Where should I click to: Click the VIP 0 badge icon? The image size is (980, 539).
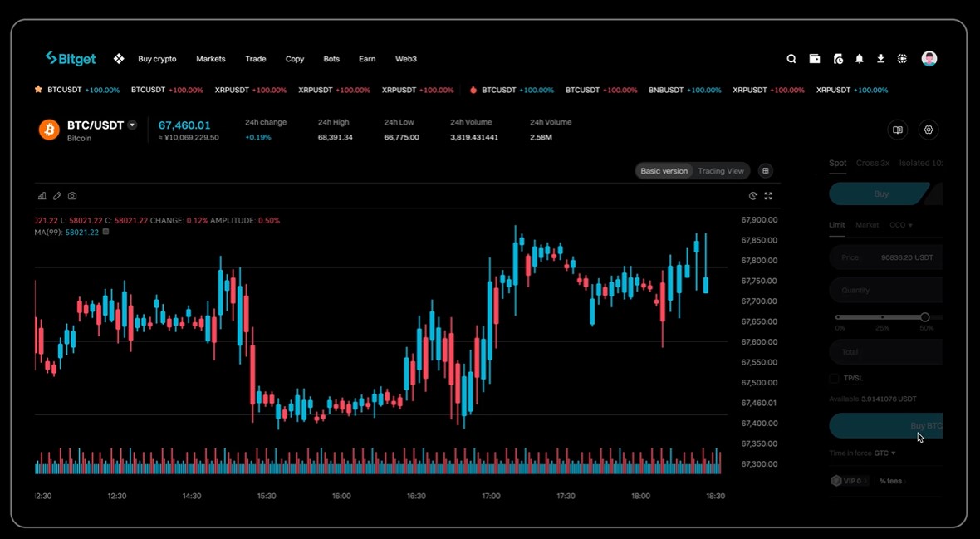836,481
